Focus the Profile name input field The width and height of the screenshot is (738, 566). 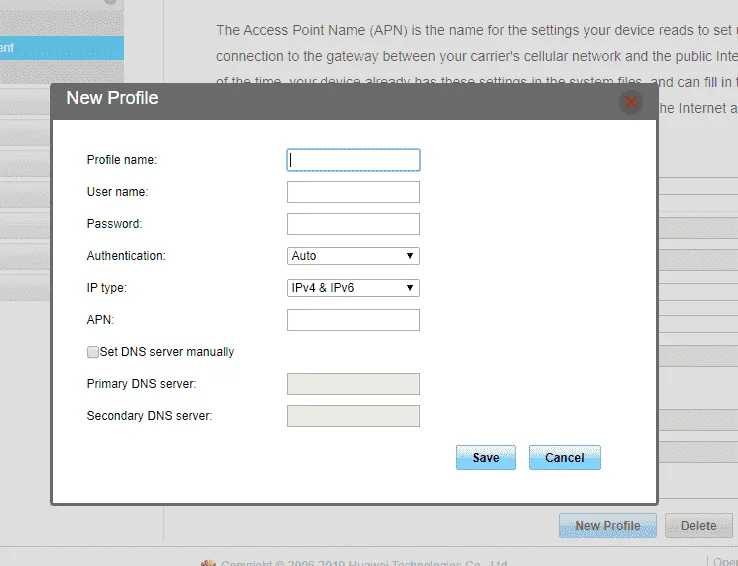pyautogui.click(x=353, y=160)
